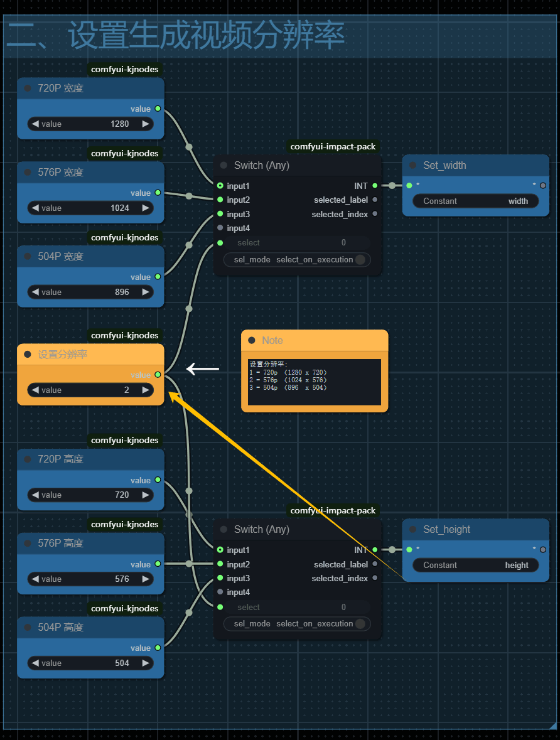Collapse the Note node via its dot
The image size is (560, 740).
click(x=252, y=340)
